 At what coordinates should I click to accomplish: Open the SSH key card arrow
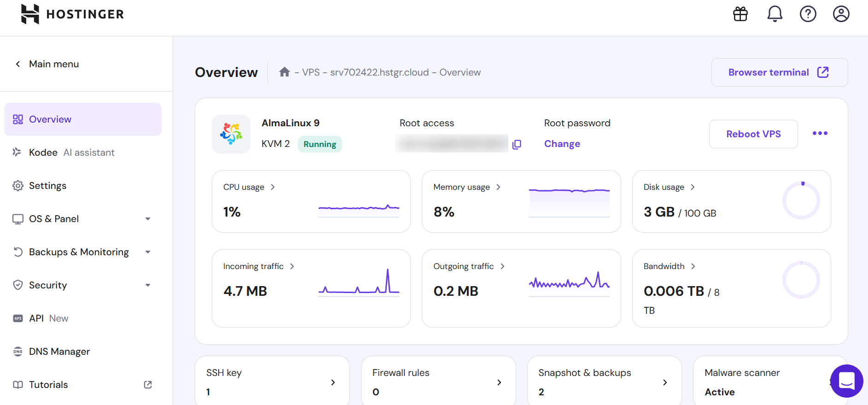333,382
